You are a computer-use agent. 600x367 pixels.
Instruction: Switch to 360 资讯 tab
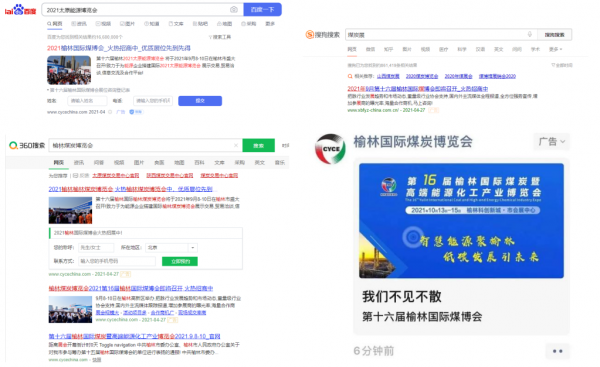coord(79,163)
